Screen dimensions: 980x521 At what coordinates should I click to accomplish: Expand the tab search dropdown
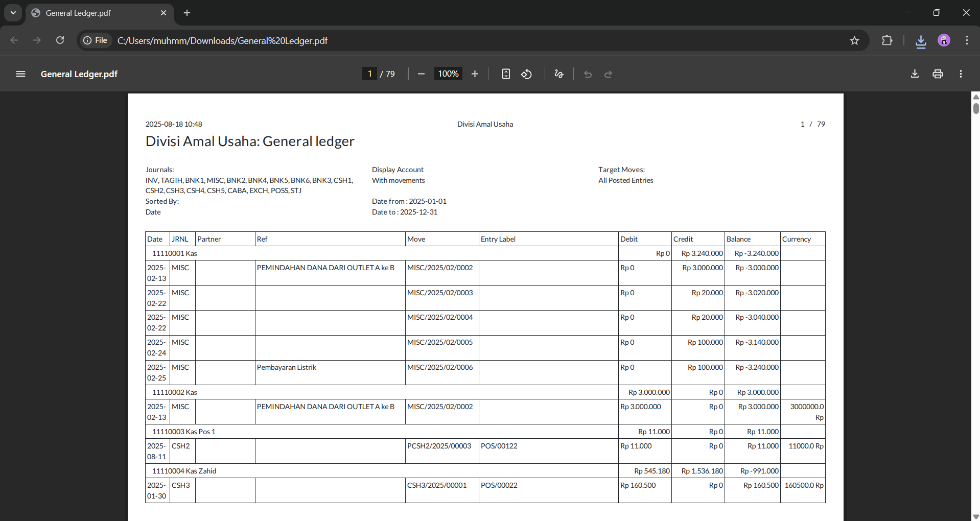click(13, 13)
